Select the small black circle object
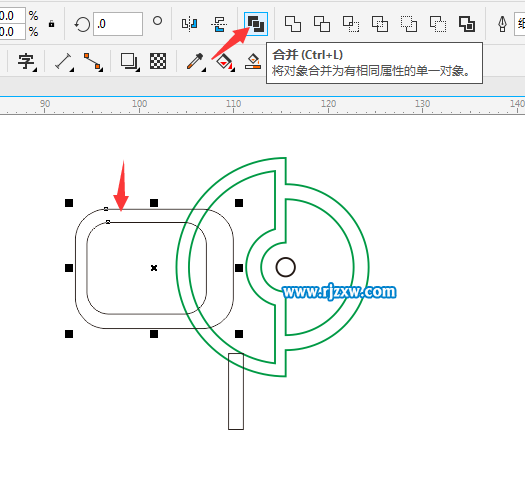This screenshot has width=525, height=488. coord(286,267)
